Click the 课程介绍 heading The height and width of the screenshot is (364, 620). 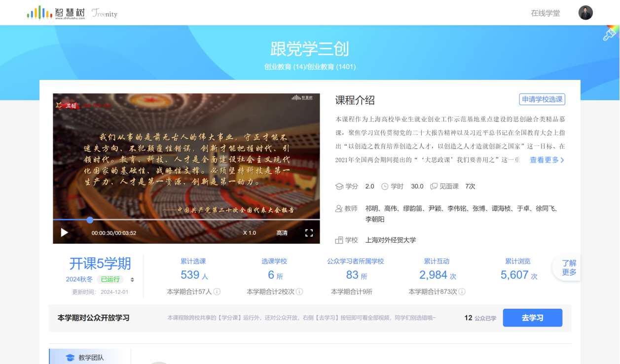pos(355,100)
